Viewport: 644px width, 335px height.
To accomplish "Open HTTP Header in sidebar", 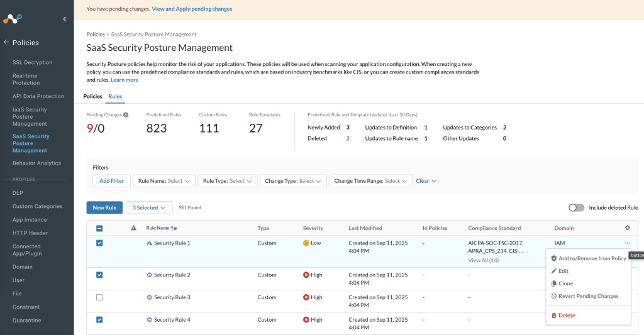I will [30, 233].
